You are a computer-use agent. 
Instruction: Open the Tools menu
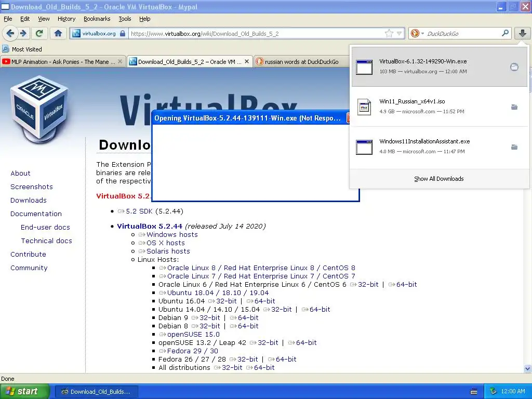(x=125, y=19)
